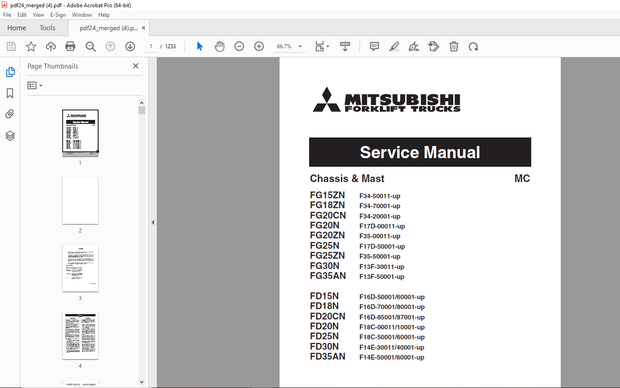Activate the hand pan tool
The width and height of the screenshot is (620, 388).
click(x=219, y=47)
